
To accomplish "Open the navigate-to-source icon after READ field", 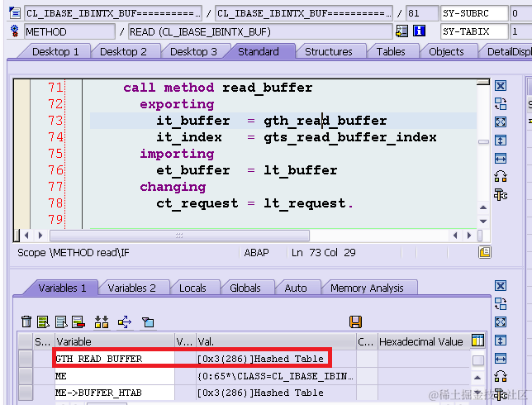I will tap(401, 31).
